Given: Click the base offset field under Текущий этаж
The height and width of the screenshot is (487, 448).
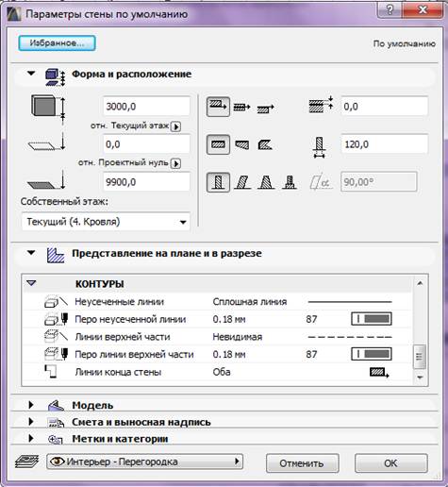Looking at the screenshot, I should point(146,144).
